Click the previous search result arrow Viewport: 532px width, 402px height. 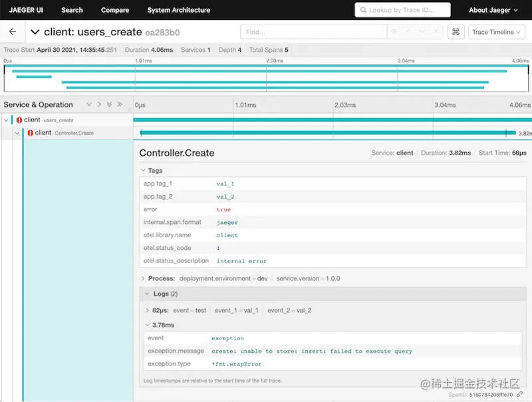408,31
